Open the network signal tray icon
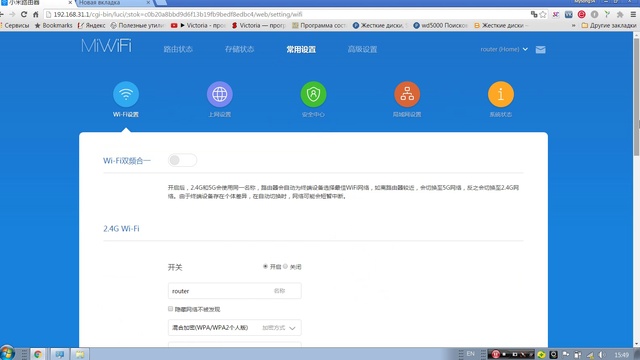This screenshot has width=640, height=360. click(590, 355)
